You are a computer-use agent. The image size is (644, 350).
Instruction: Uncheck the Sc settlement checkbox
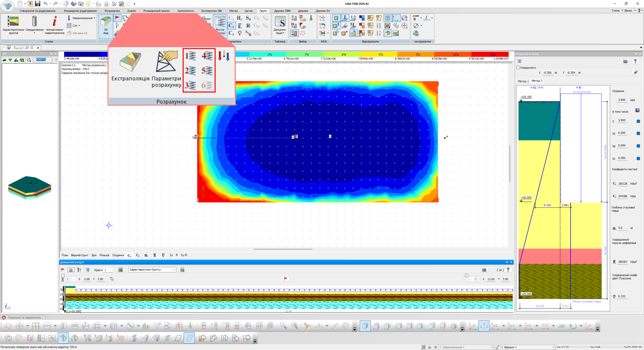(x=638, y=158)
